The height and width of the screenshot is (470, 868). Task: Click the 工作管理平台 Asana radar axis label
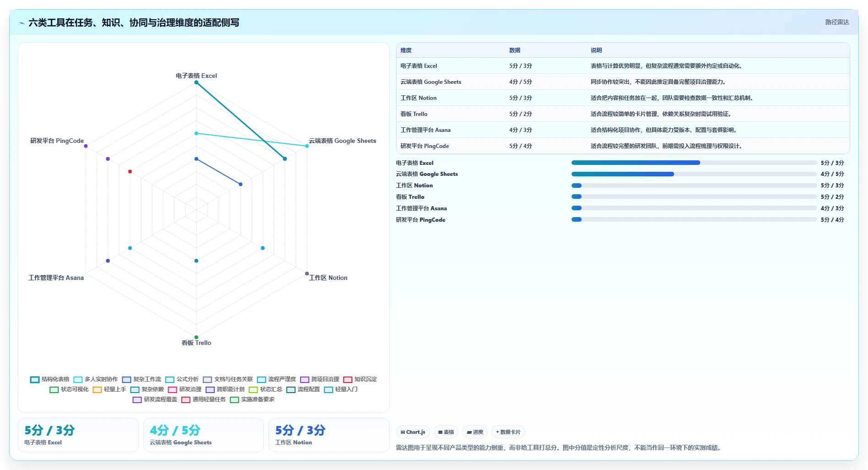tap(56, 278)
